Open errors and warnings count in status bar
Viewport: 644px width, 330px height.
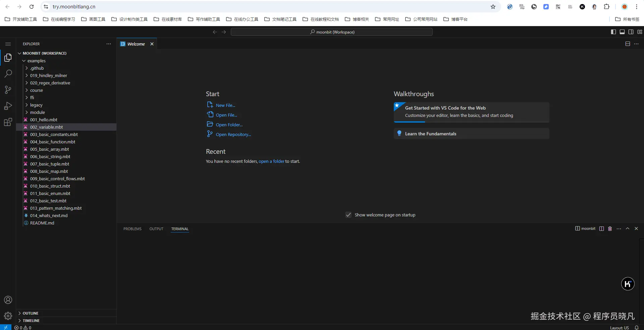coord(23,328)
